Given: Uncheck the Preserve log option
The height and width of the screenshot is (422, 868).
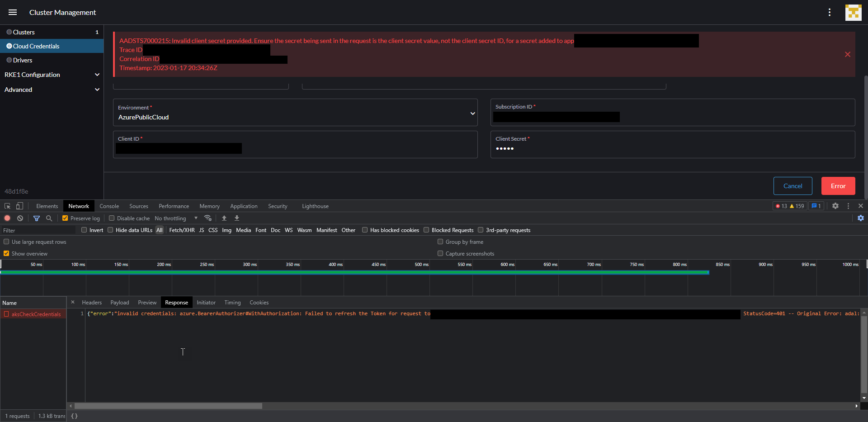Looking at the screenshot, I should click(x=65, y=218).
